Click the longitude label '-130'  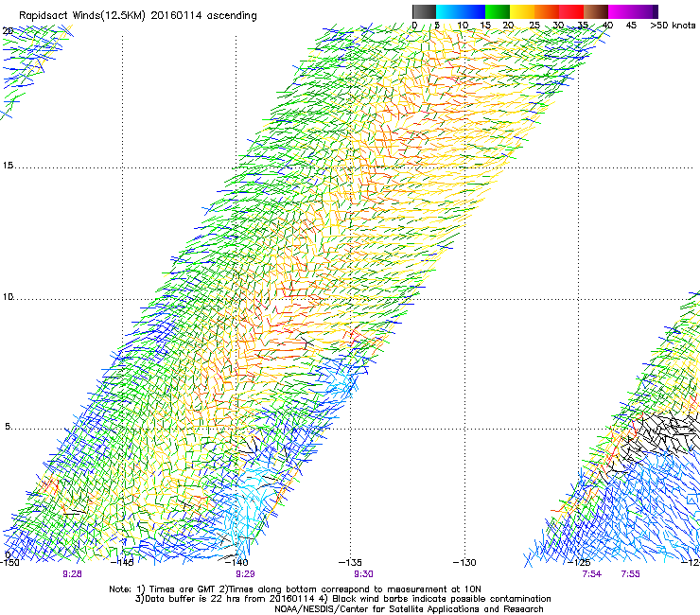click(464, 562)
